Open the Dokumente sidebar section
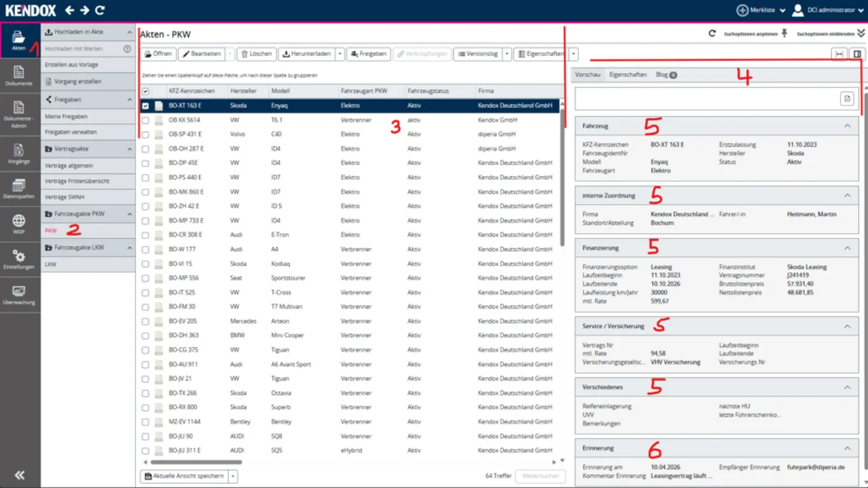Screen dimensions: 868x488 pos(19,76)
